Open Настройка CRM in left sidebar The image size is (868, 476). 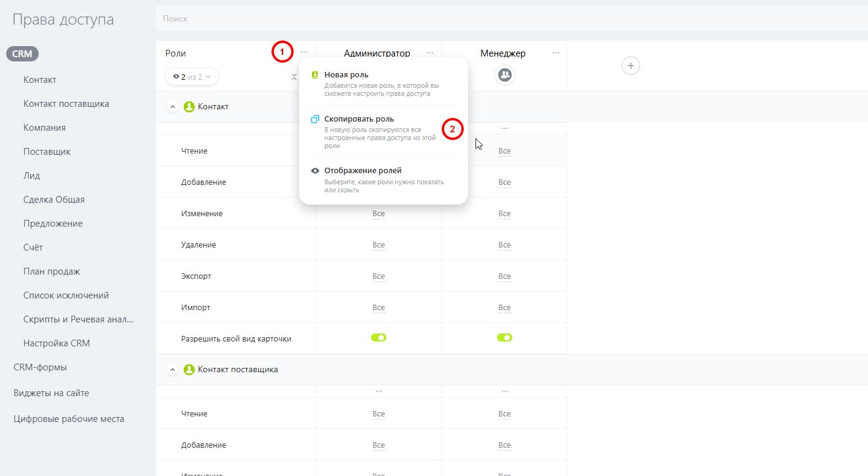(x=57, y=343)
